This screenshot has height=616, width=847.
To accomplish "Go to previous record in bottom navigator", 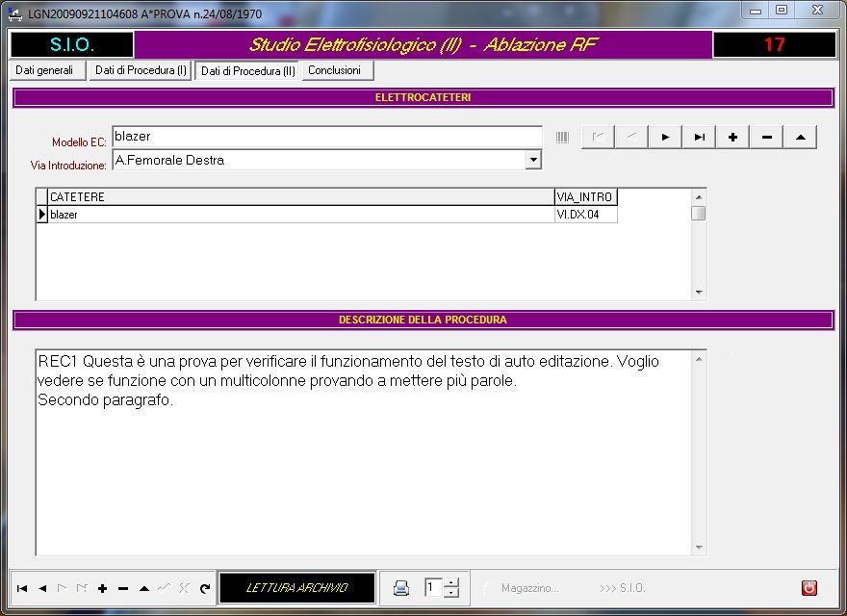I will (x=42, y=588).
